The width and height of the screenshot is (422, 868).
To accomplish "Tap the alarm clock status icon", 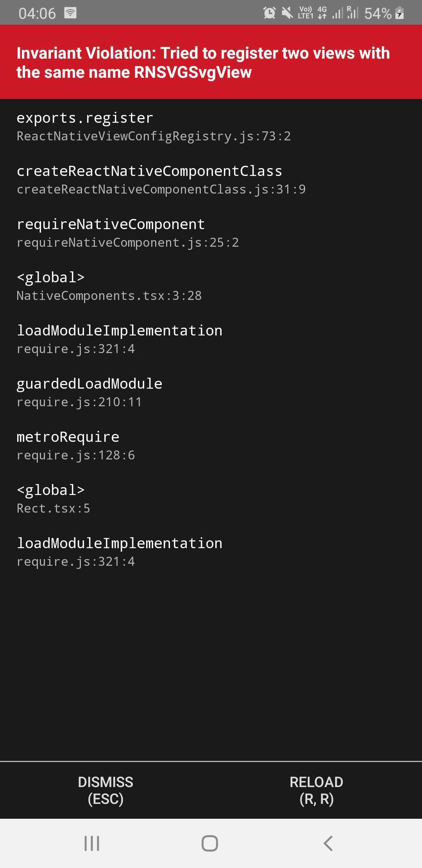I will pos(269,13).
